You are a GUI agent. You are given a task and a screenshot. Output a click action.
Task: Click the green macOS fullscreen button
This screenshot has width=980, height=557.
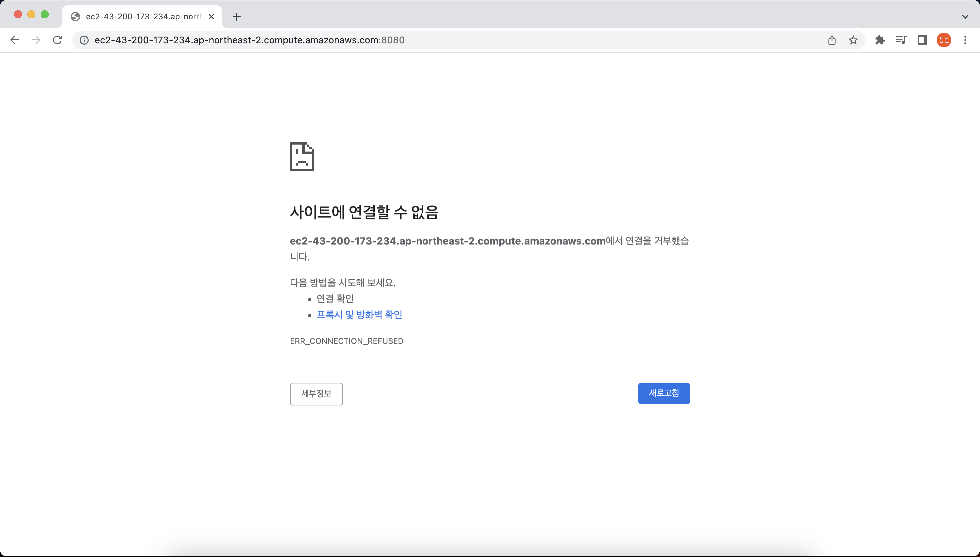(x=45, y=15)
